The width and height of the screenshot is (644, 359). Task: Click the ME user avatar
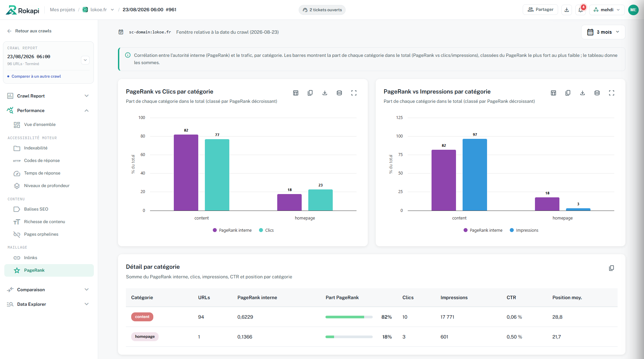pos(633,10)
